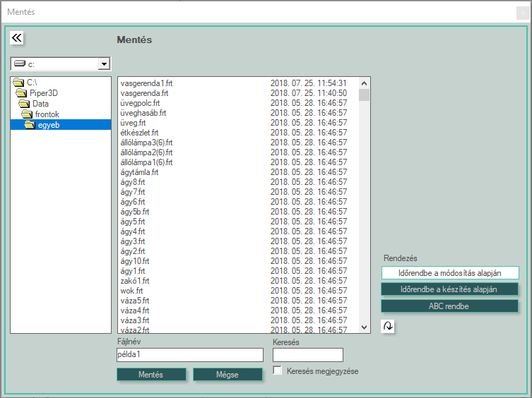The height and width of the screenshot is (398, 532).
Task: Collapse panel with double-arrow back icon
Action: [18, 38]
